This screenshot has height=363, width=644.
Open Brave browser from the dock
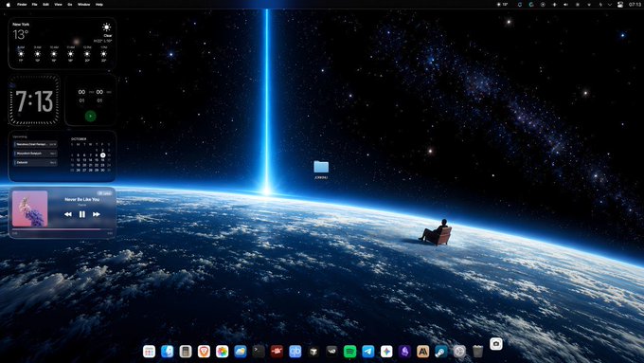click(x=204, y=352)
